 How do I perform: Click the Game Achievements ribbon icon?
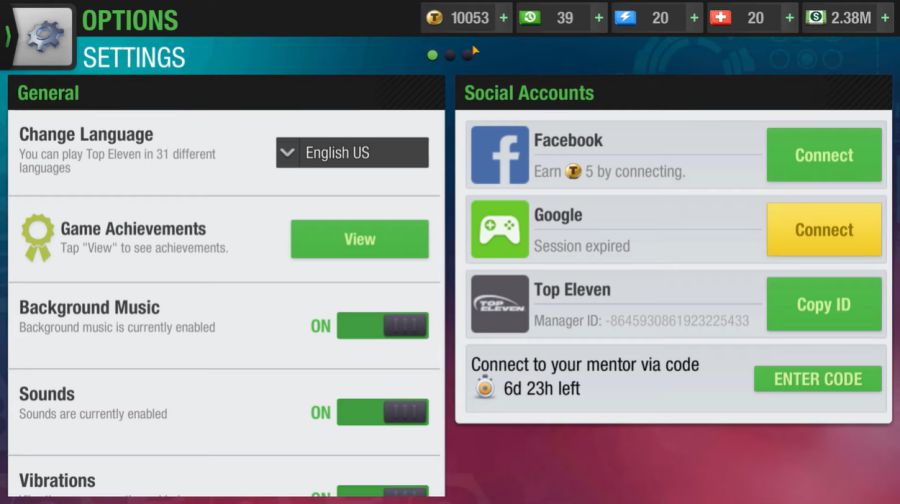tap(38, 238)
